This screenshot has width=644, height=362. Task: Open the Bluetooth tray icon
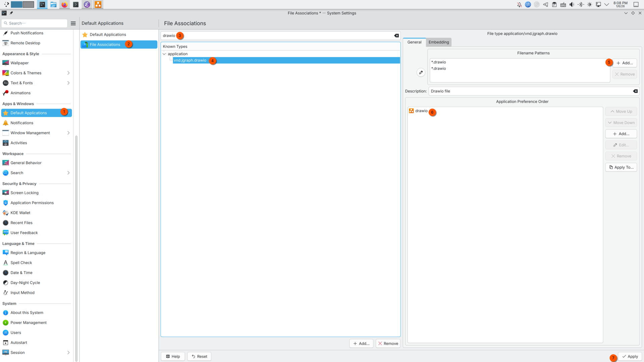tap(581, 4)
